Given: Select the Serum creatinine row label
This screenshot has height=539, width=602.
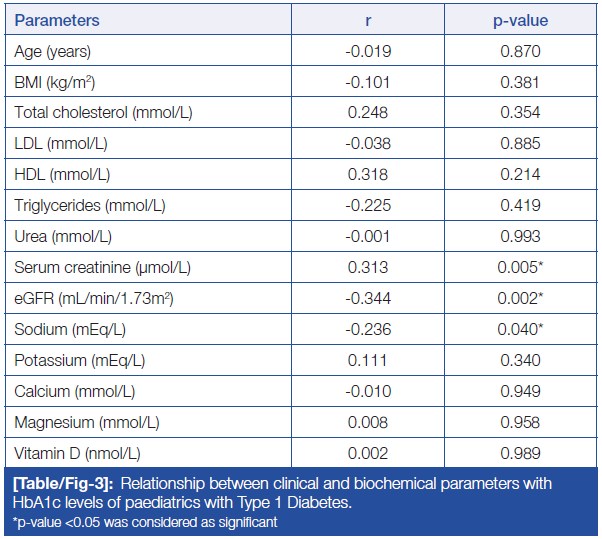Looking at the screenshot, I should tap(102, 267).
